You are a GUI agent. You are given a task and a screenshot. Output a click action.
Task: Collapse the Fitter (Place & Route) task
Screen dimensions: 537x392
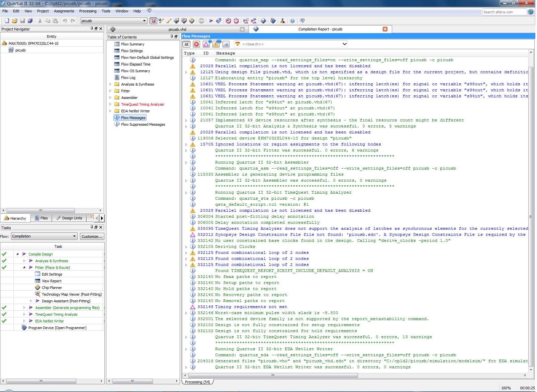pos(24,268)
